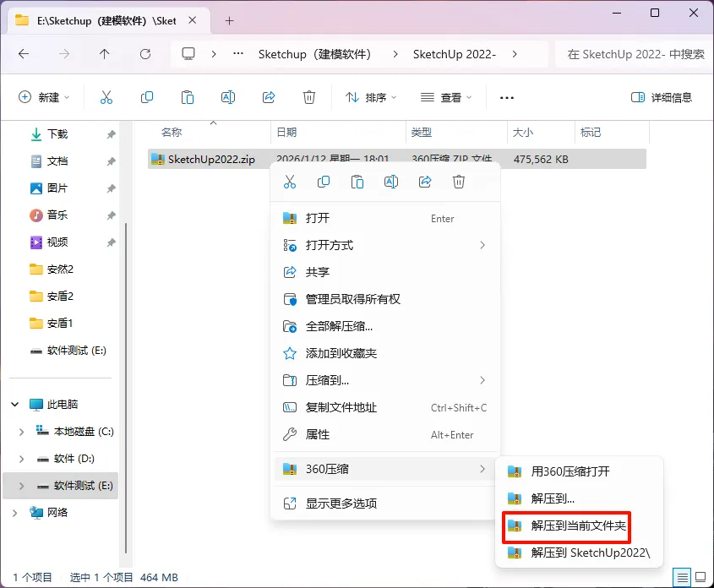Sort by the 名称 column header
Viewport: 714px width, 588px height.
[x=172, y=133]
